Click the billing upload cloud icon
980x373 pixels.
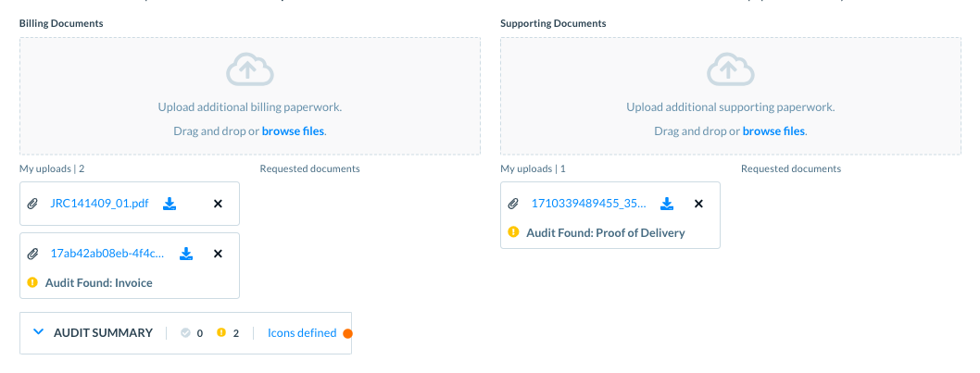(x=249, y=70)
